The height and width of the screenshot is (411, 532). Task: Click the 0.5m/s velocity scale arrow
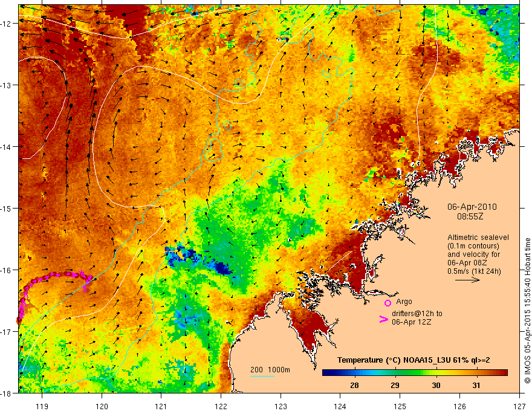click(467, 280)
